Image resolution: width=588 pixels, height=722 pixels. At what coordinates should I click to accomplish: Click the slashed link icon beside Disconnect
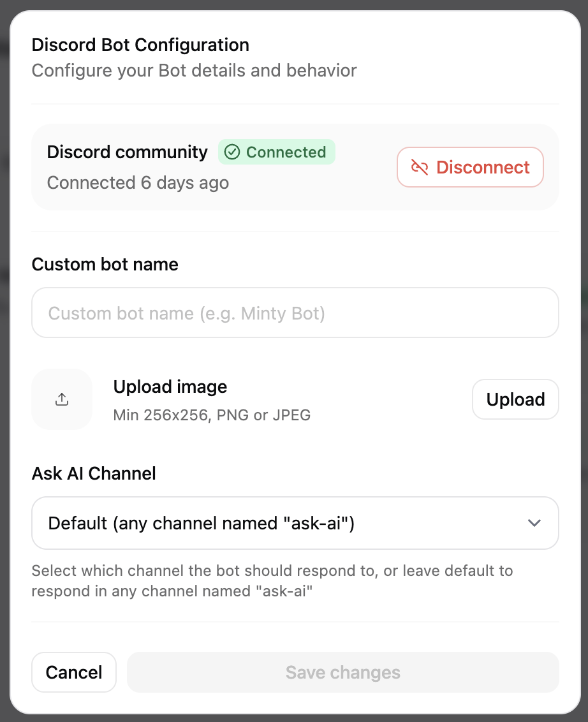tap(419, 167)
